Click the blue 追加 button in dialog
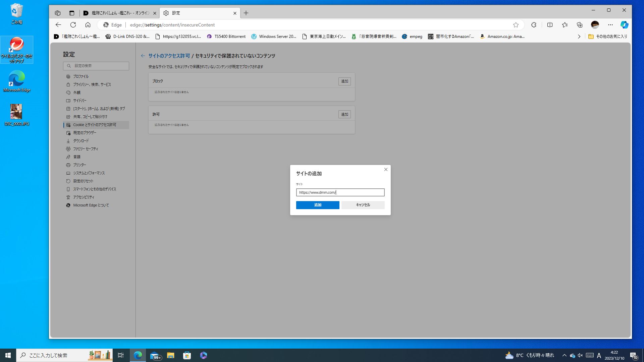Screen dimensions: 644x362 [317, 205]
